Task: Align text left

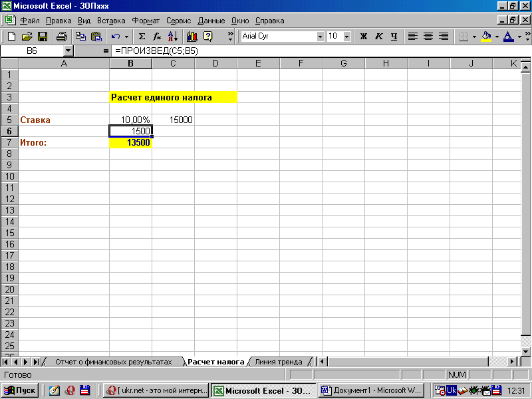Action: click(x=412, y=37)
